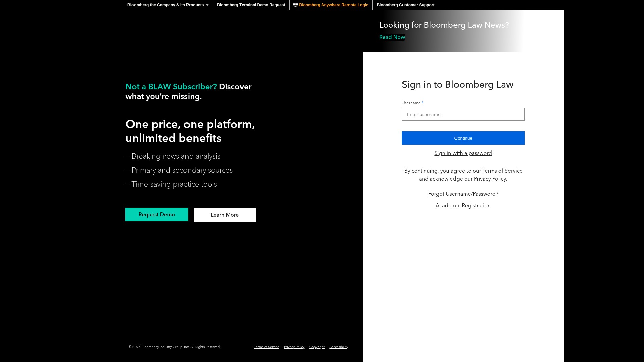The width and height of the screenshot is (644, 362).
Task: Click the Request Demo button
Action: point(157,215)
